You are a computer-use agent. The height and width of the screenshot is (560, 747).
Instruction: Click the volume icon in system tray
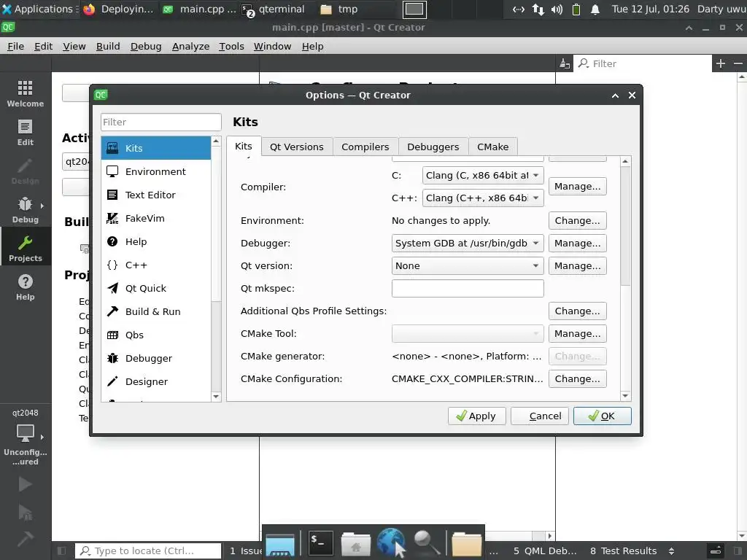pos(557,9)
